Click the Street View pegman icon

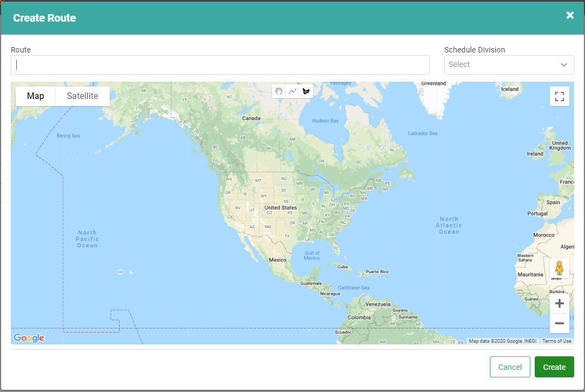(559, 268)
